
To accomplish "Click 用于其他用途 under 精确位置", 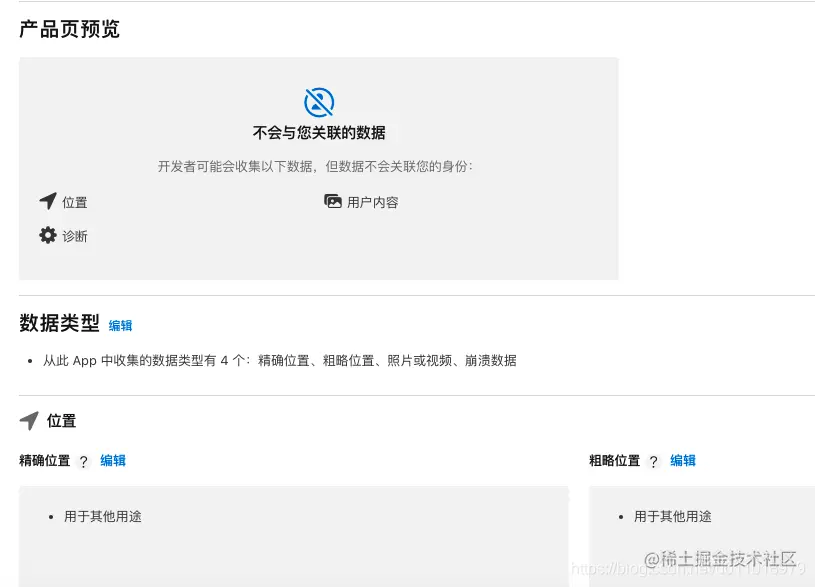I will point(103,516).
